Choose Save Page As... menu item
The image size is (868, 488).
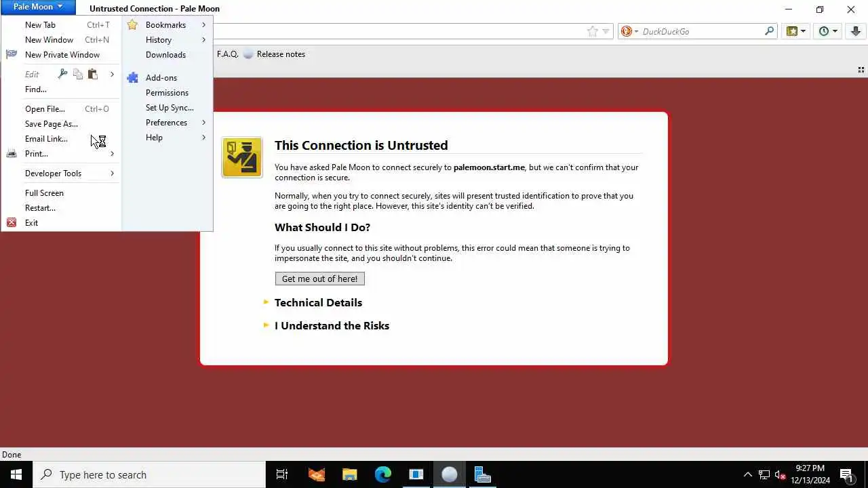point(62,124)
